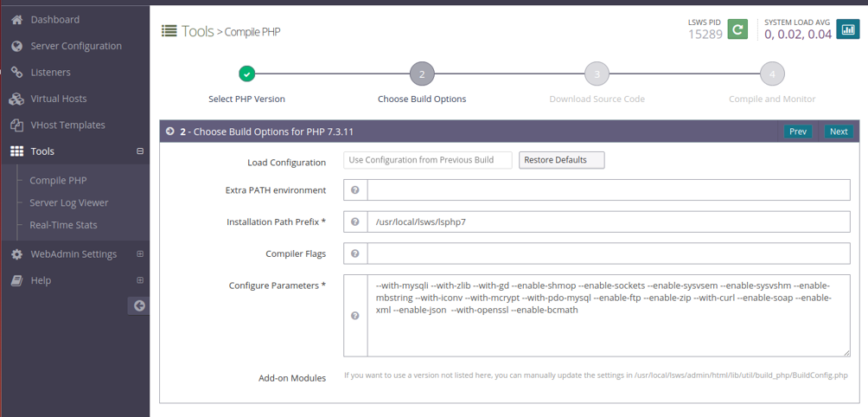Click the help icon beside Compiler Flags

tap(355, 253)
